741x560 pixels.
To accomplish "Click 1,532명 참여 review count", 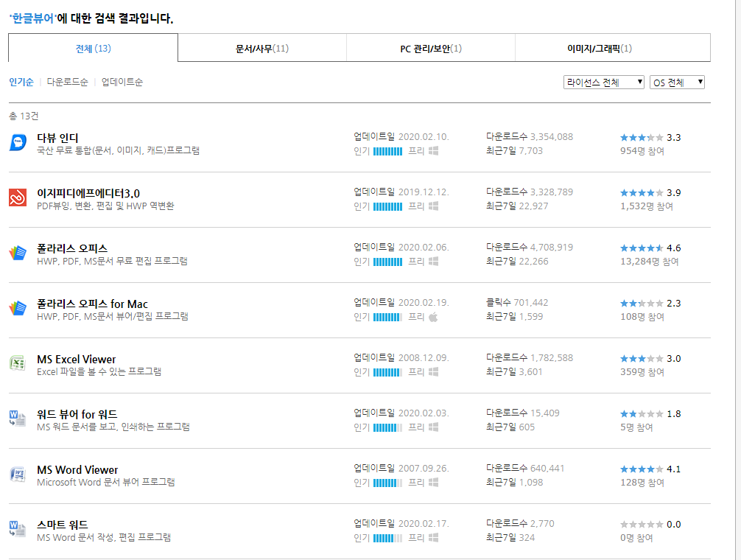I will (647, 206).
